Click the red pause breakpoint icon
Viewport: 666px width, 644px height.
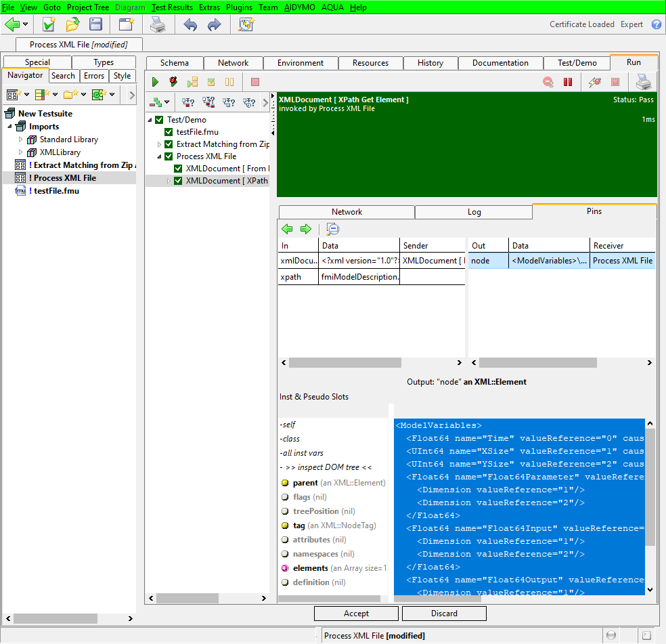(568, 82)
